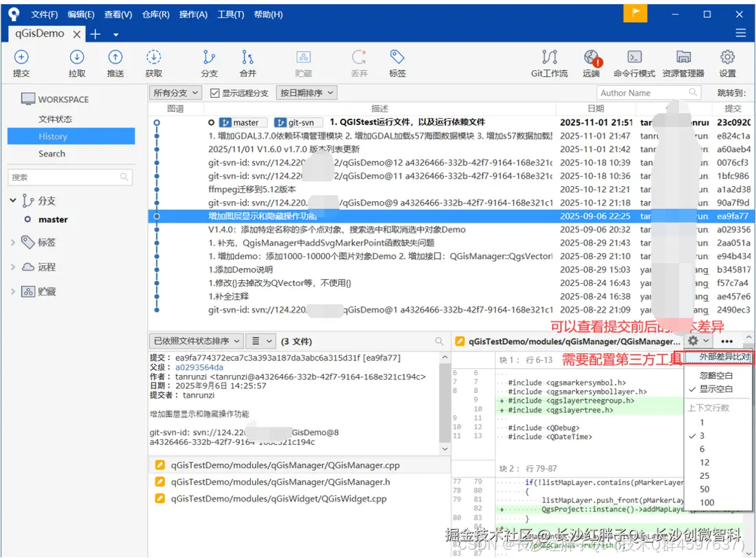
Task: Click the 获取 (Fetch) toolbar icon
Action: 153,58
